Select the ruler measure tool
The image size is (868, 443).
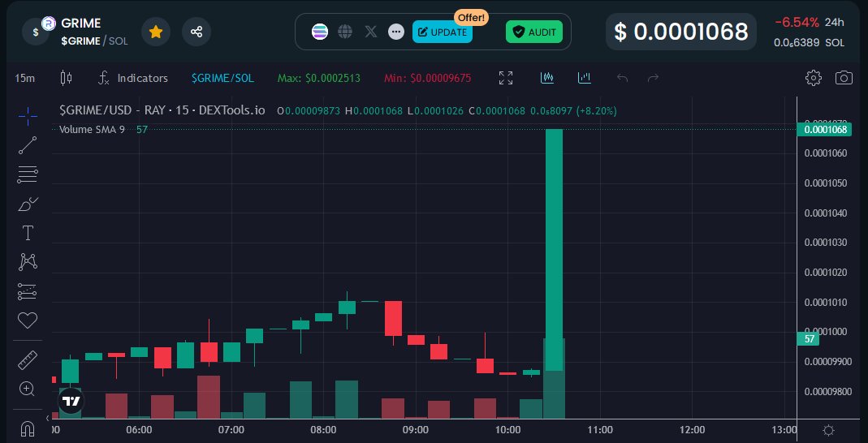[x=28, y=360]
